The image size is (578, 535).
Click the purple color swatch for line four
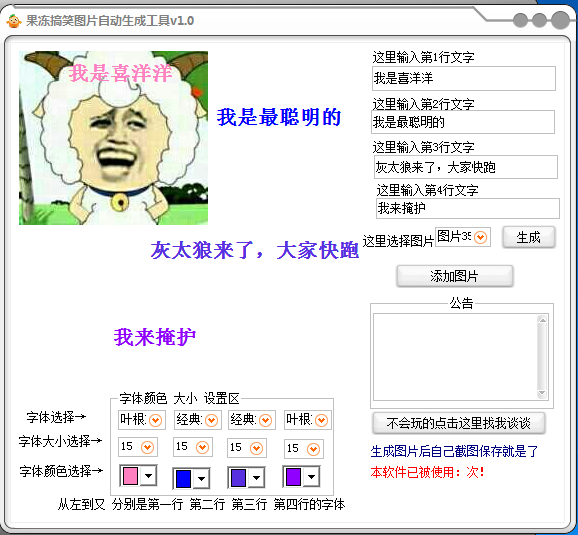click(x=293, y=477)
